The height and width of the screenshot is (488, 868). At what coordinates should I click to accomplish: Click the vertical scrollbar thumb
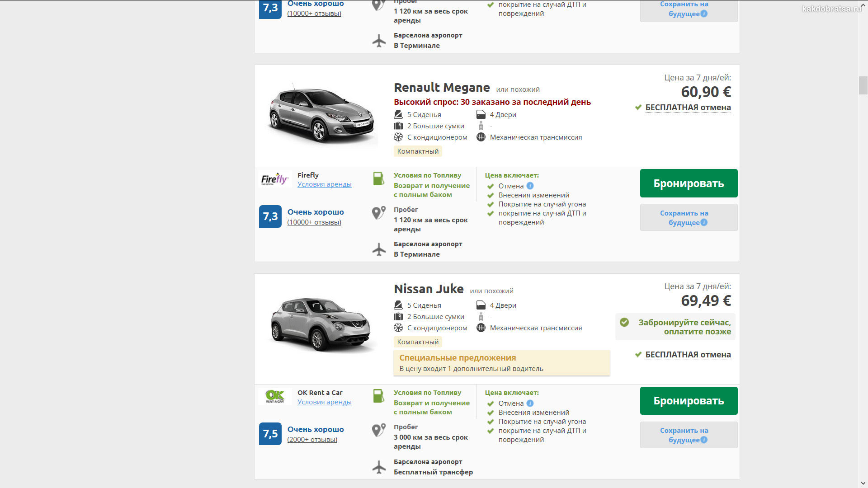coord(863,85)
